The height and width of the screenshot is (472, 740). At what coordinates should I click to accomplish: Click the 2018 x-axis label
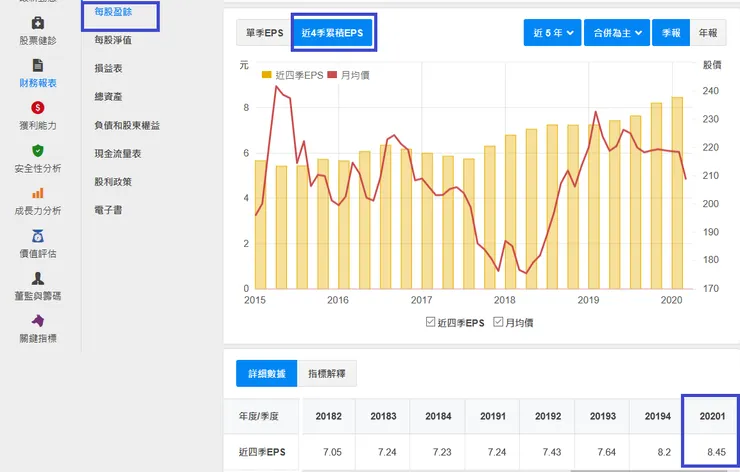coord(505,300)
